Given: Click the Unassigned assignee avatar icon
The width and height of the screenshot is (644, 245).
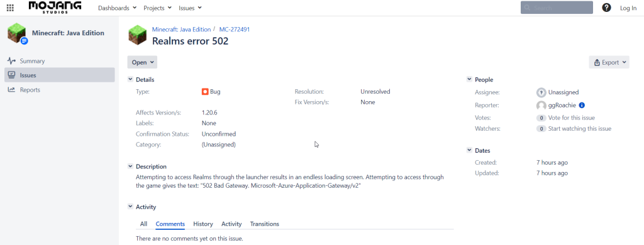Looking at the screenshot, I should tap(541, 92).
